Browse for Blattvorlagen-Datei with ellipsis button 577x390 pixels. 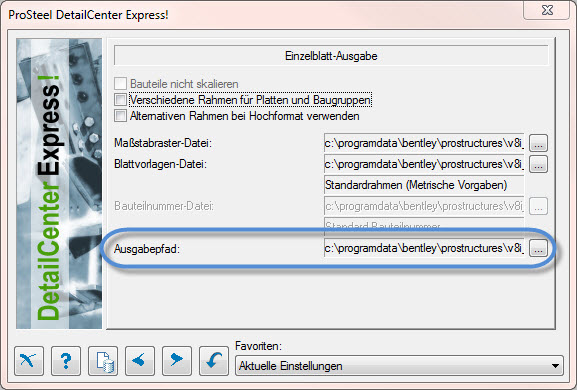pos(538,164)
